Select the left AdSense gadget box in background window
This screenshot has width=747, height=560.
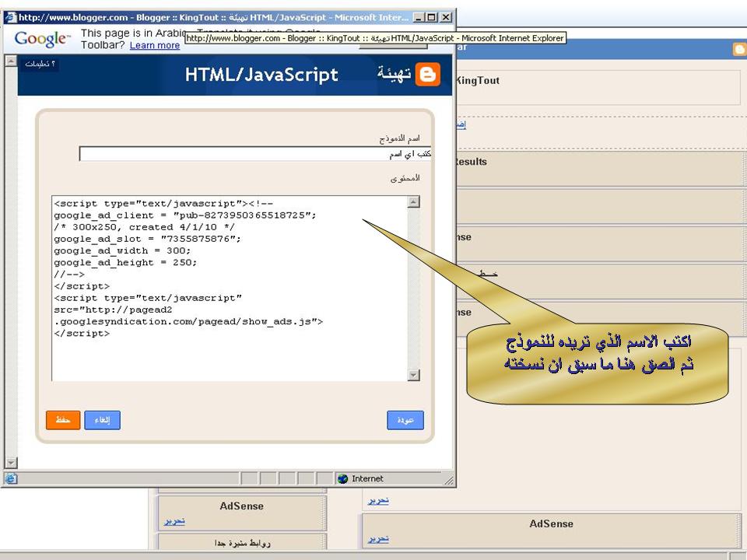(242, 513)
